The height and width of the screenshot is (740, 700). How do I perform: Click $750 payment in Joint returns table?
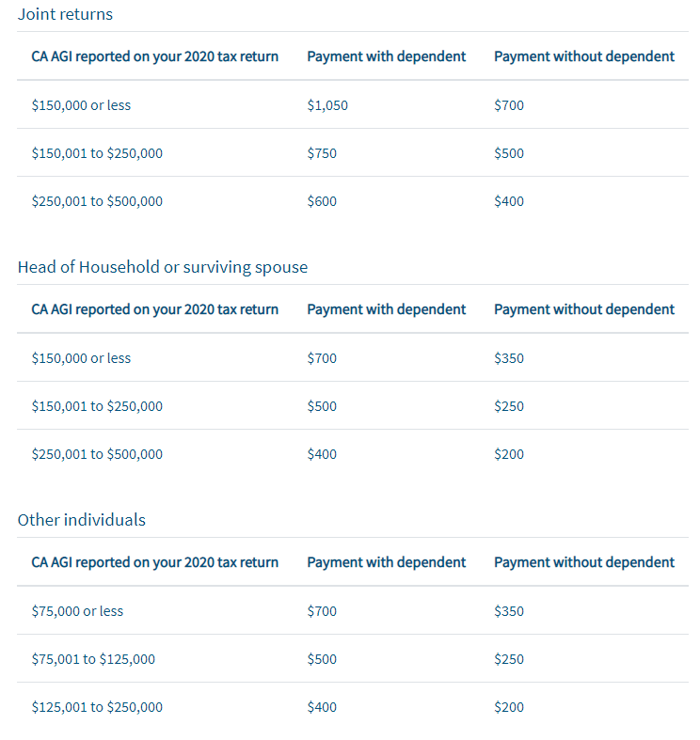click(x=322, y=153)
